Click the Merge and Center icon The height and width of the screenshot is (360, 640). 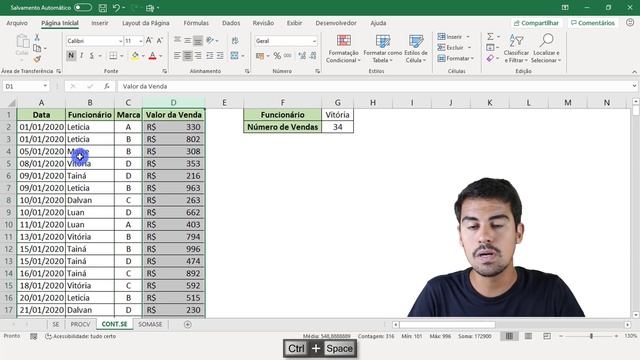[234, 56]
